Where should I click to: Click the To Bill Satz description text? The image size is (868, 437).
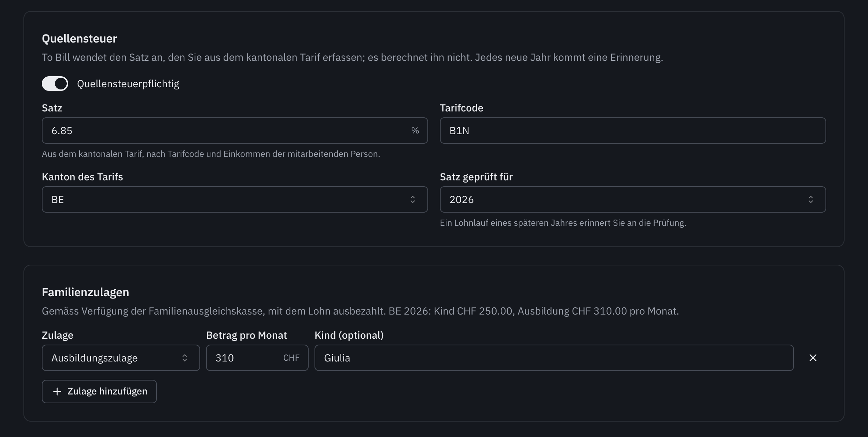tap(352, 57)
